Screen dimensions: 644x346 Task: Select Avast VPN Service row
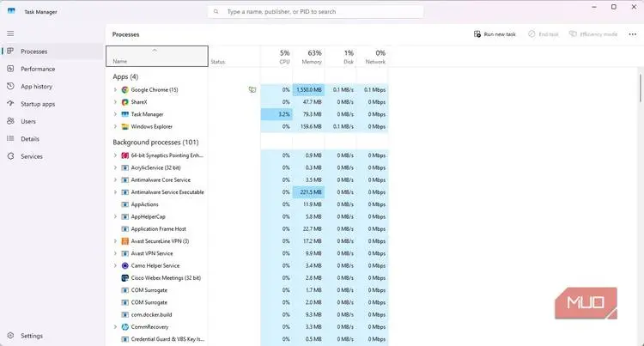pyautogui.click(x=247, y=253)
